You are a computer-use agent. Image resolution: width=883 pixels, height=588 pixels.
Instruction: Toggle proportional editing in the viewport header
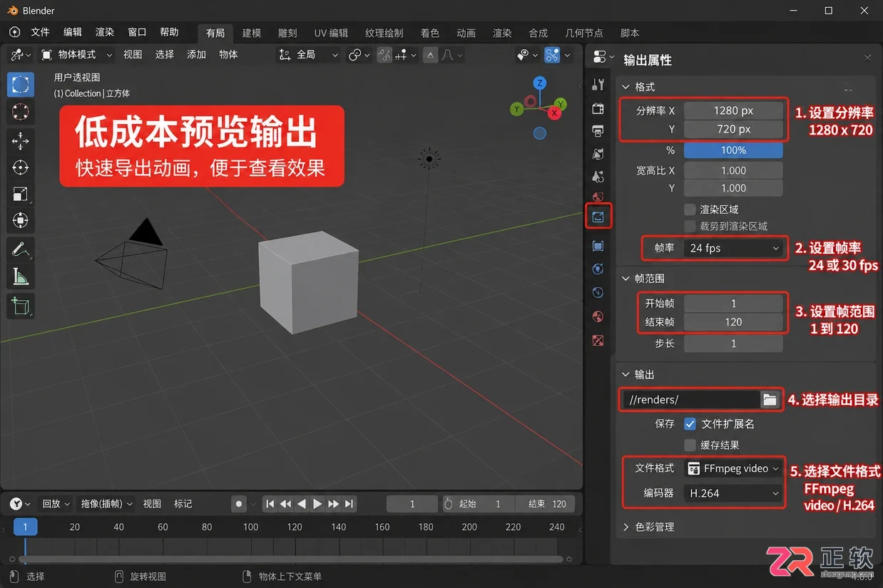(431, 55)
